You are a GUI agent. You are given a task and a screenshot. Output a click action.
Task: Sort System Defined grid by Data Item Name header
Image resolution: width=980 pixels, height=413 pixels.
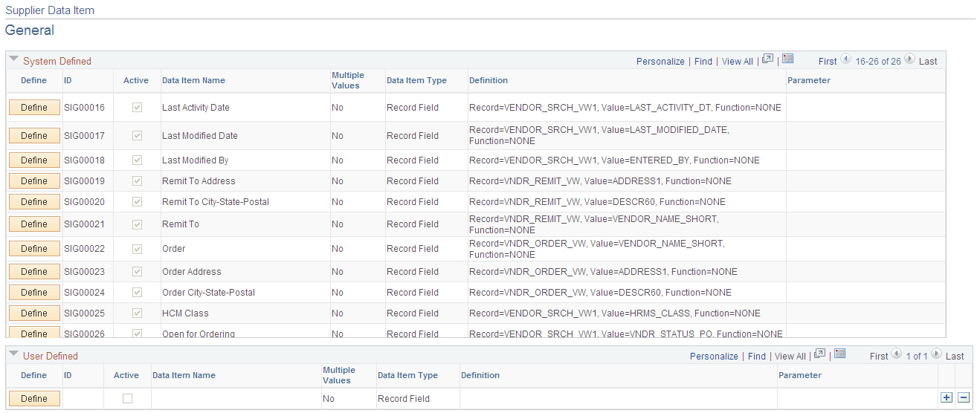(193, 80)
